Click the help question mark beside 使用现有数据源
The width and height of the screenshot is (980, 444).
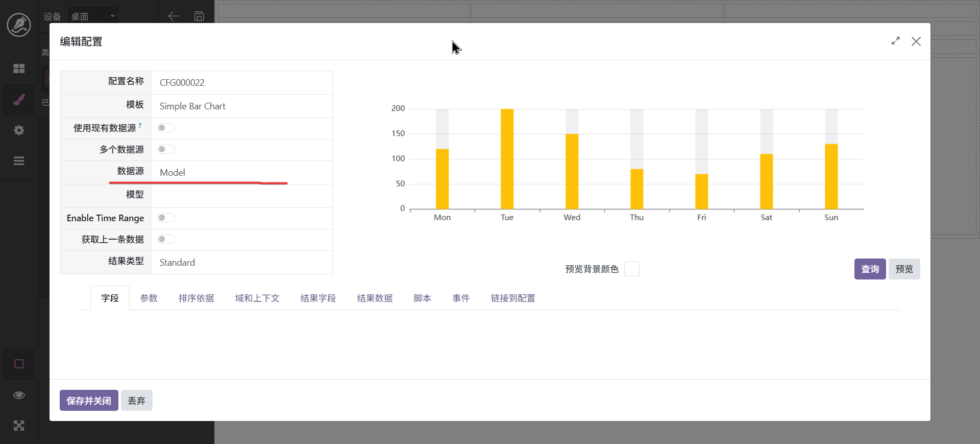[x=140, y=125]
